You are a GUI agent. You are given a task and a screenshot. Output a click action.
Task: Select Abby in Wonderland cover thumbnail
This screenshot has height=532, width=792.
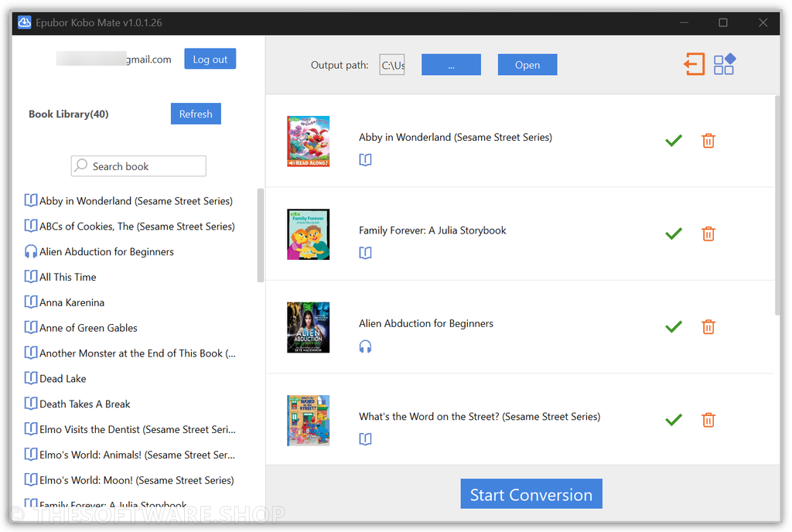pos(308,142)
